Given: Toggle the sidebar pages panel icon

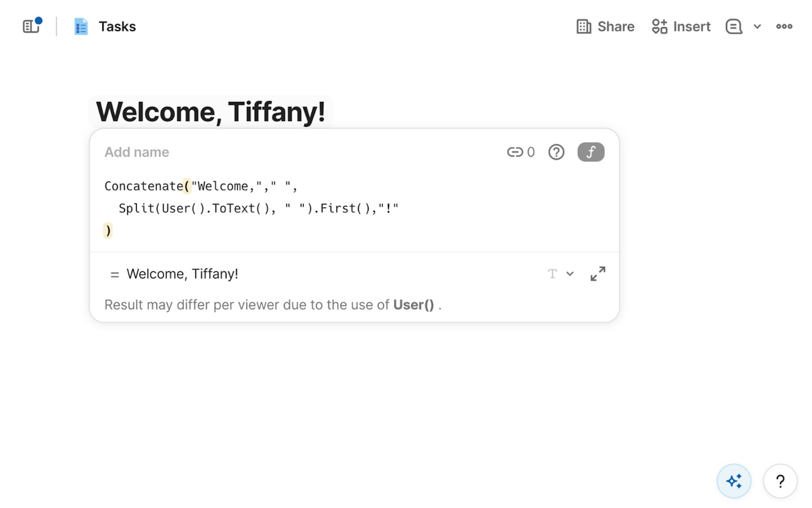Looking at the screenshot, I should point(31,26).
